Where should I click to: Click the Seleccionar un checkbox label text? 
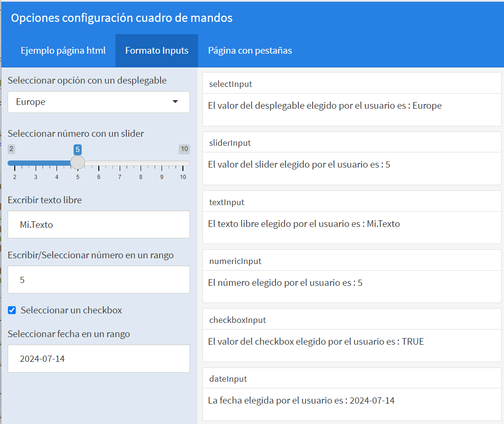coord(71,310)
